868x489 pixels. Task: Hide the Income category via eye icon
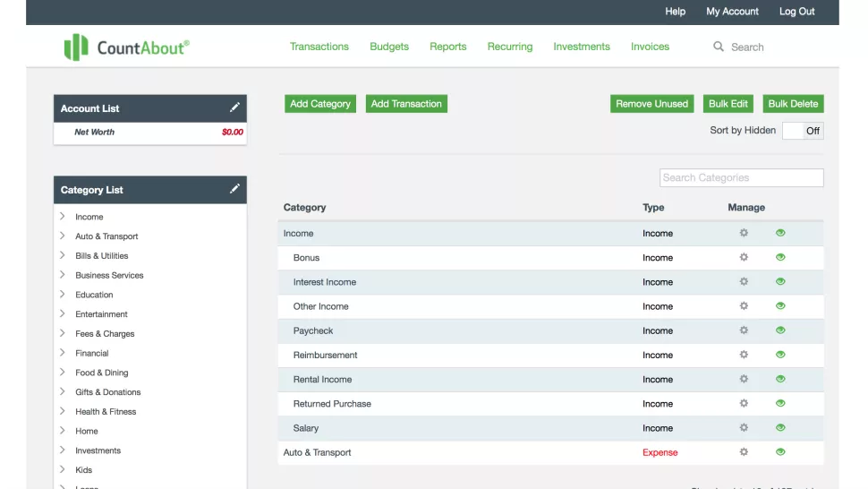[x=780, y=233]
